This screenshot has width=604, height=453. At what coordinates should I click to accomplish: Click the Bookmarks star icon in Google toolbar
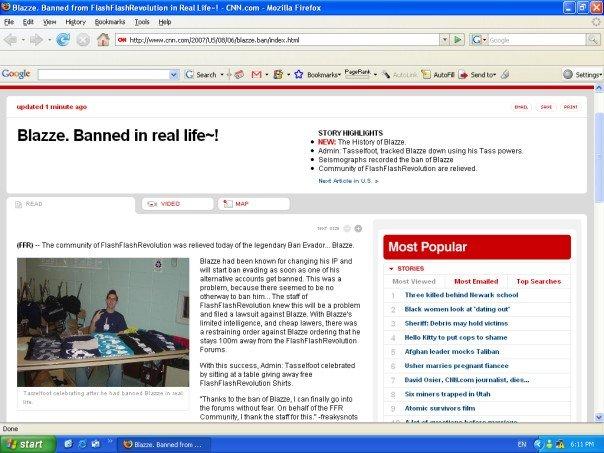point(299,74)
